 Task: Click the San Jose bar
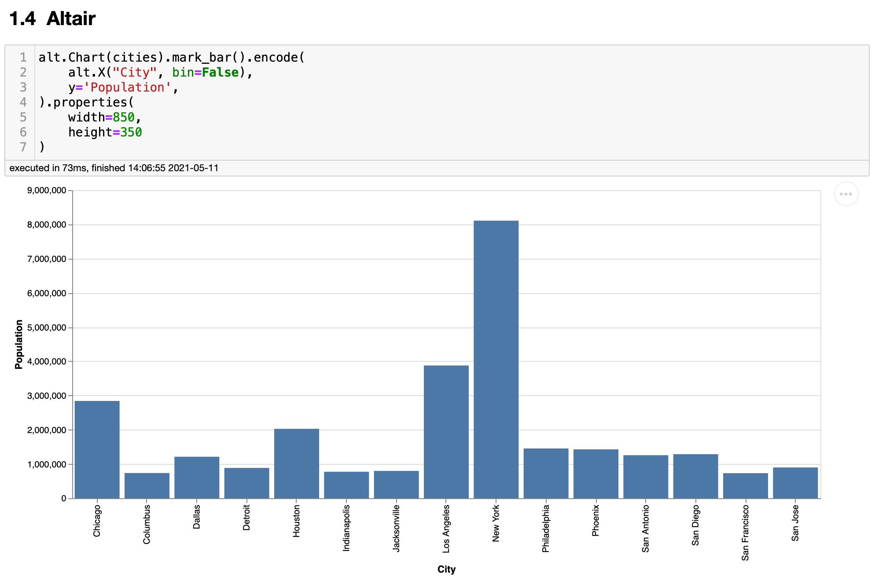coord(795,482)
